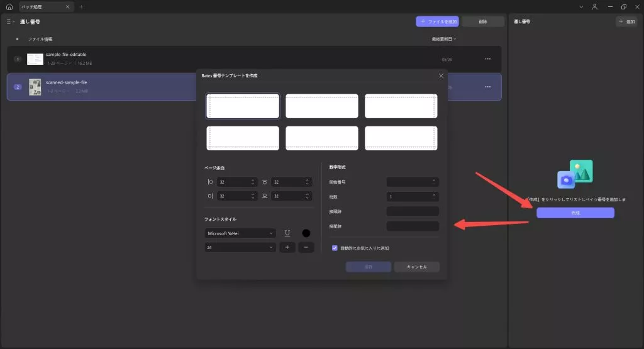Sort files by 最終更新日 dropdown
This screenshot has width=644, height=349.
[443, 39]
